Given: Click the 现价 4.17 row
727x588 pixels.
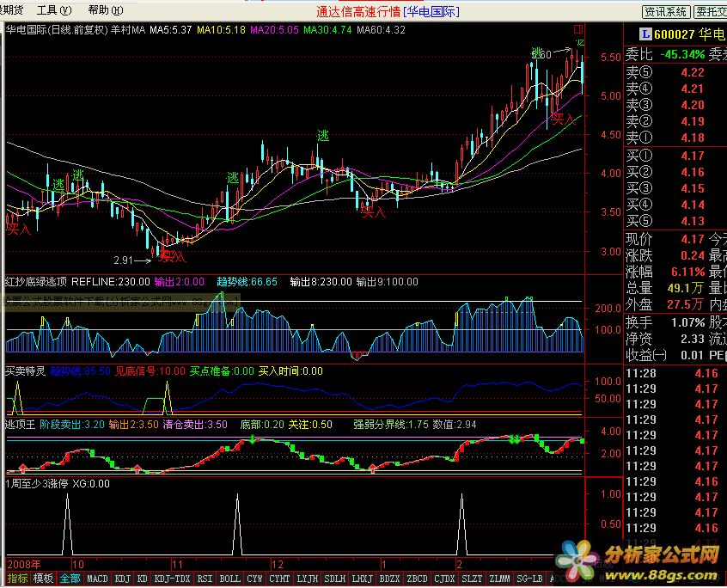Looking at the screenshot, I should pos(665,239).
